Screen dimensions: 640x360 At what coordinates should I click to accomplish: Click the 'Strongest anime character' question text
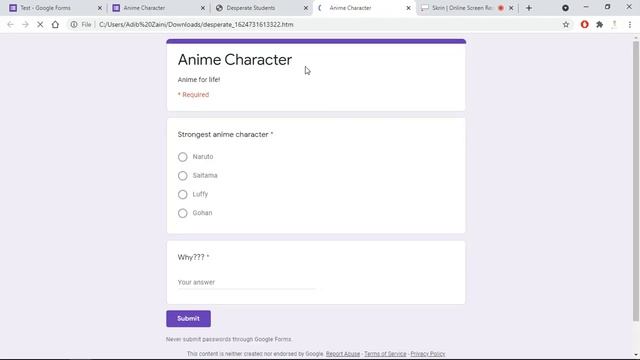pos(223,134)
